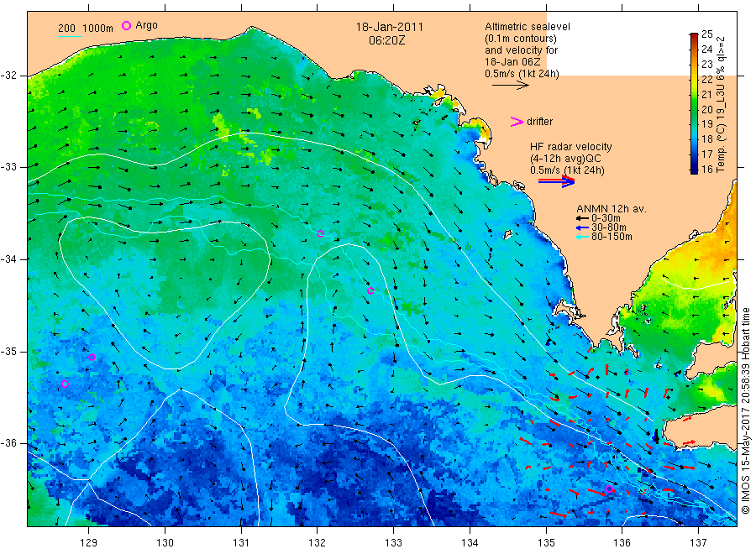The width and height of the screenshot is (756, 554).
Task: Click the '30-80m' depth label
Action: coord(609,227)
